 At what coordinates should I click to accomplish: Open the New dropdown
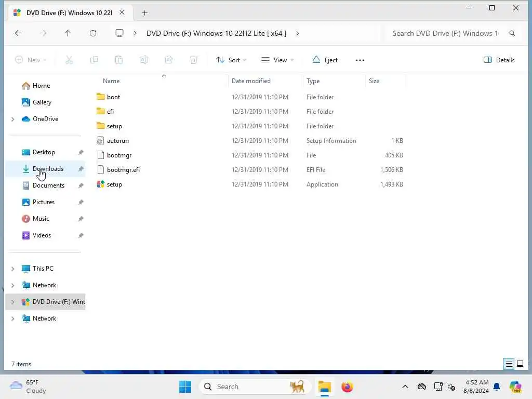(x=31, y=60)
